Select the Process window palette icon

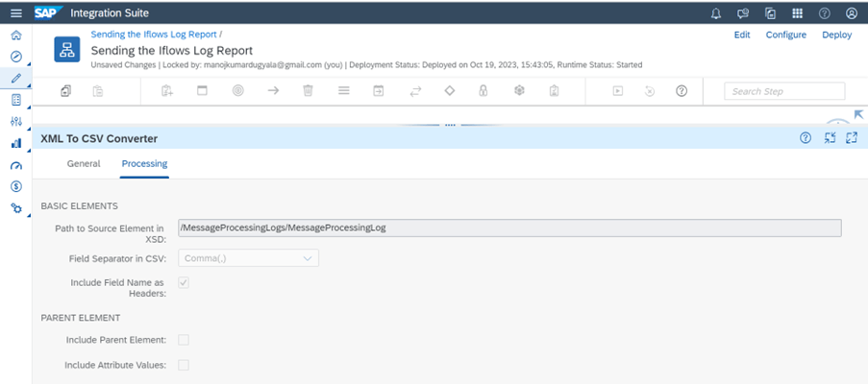pos(202,91)
